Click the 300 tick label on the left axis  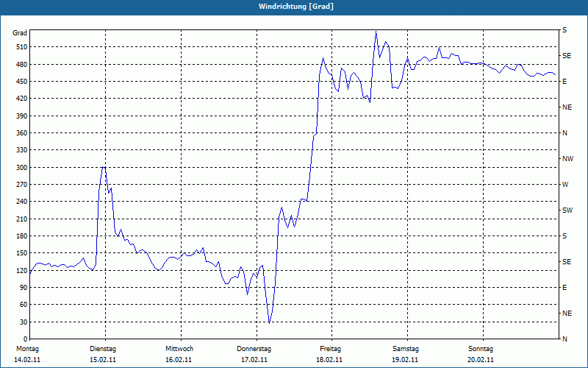(20, 168)
